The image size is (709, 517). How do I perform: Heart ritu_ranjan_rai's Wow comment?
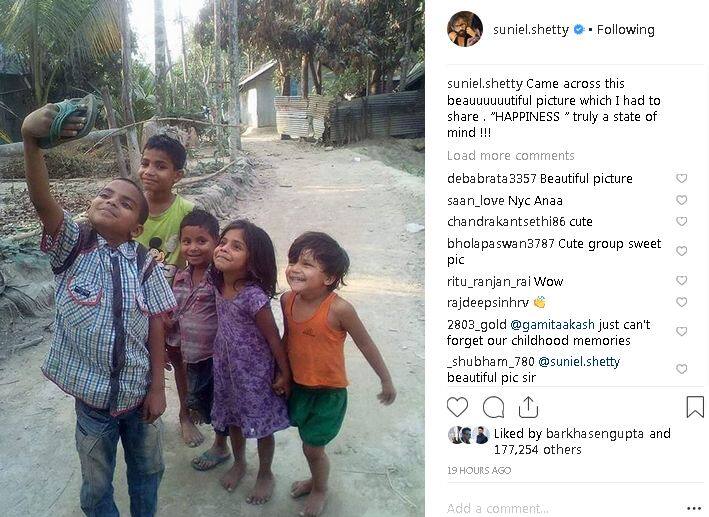coord(682,281)
